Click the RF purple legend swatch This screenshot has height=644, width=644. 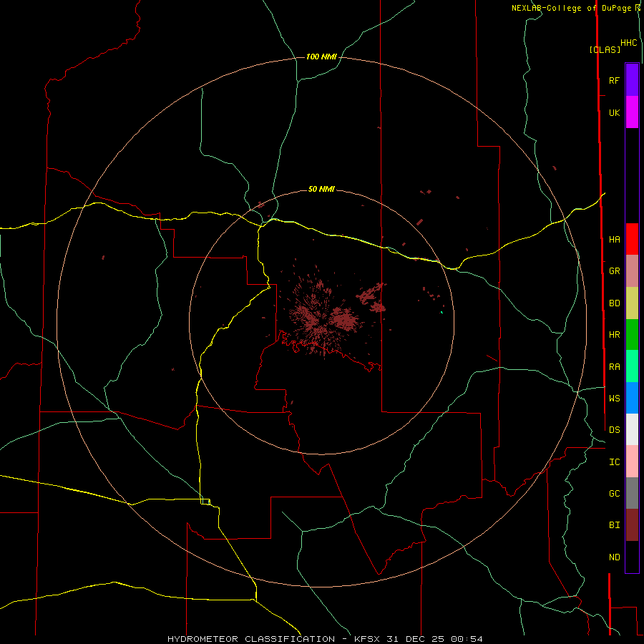(632, 80)
